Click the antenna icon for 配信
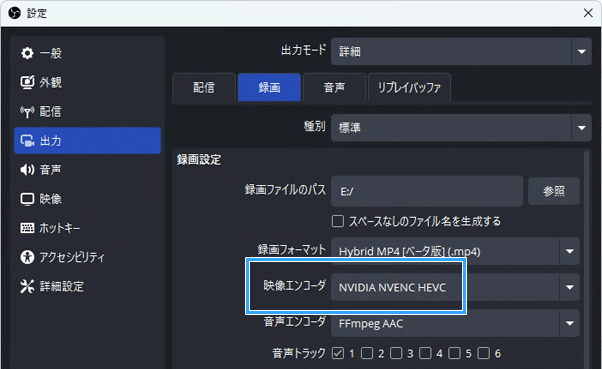This screenshot has width=602, height=369. click(x=27, y=112)
